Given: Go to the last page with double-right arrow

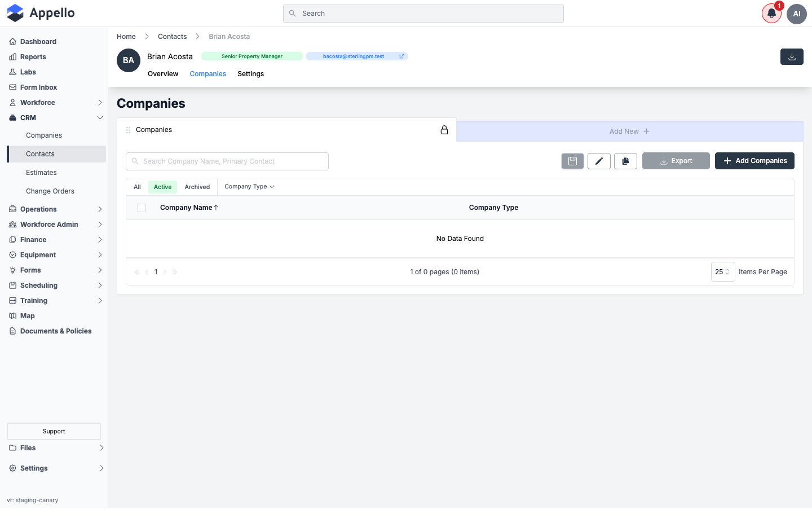Looking at the screenshot, I should 175,272.
